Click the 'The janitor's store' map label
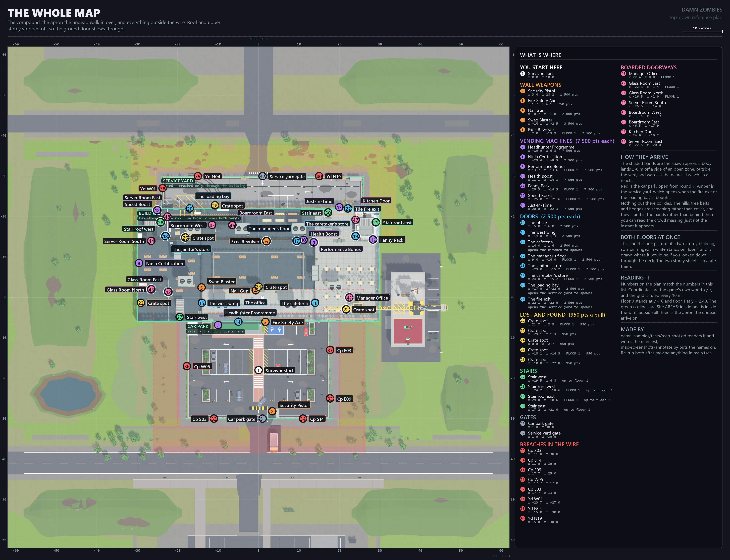This screenshot has height=560, width=730. pos(191,249)
